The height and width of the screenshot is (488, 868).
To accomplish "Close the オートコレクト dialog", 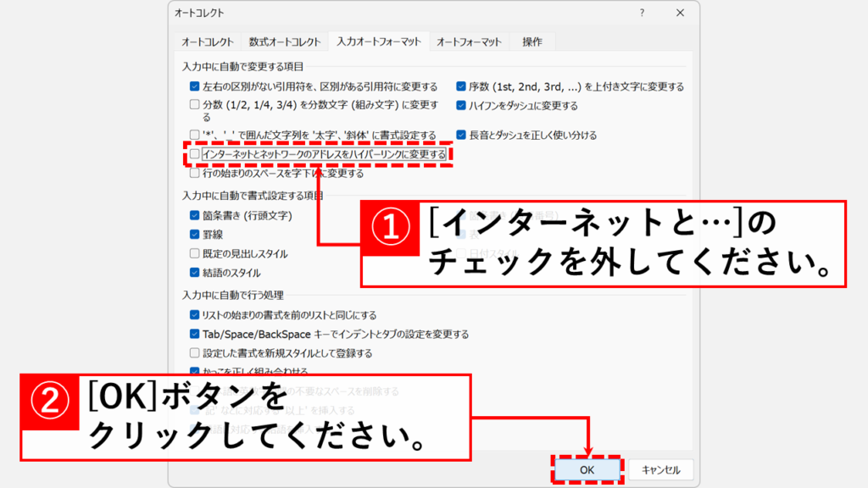I will click(681, 13).
